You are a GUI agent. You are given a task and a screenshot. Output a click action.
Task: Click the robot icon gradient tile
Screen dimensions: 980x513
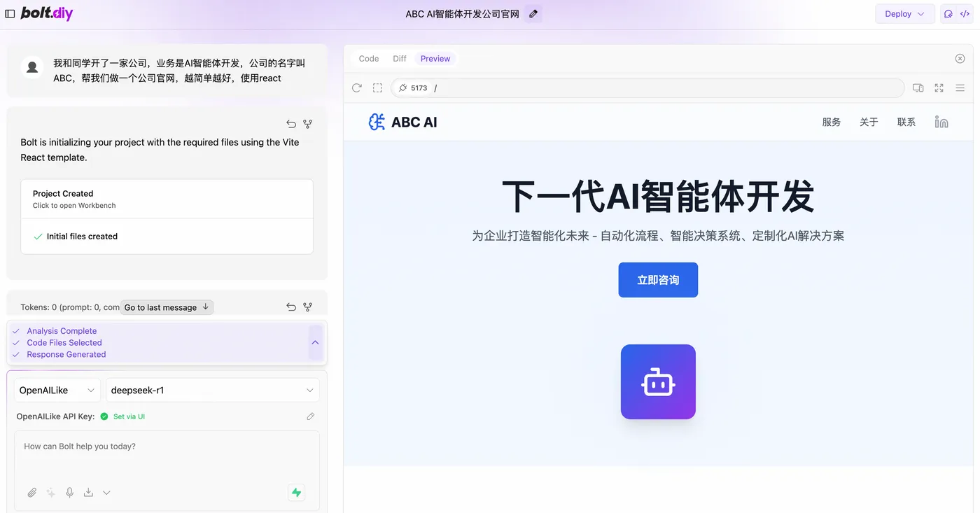click(658, 382)
